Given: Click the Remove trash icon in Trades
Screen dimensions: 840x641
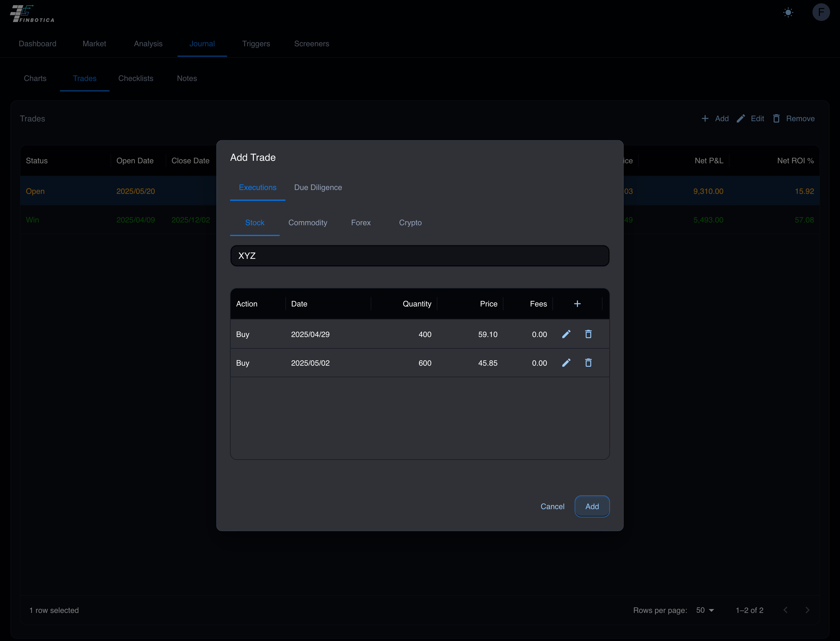Looking at the screenshot, I should click(776, 119).
